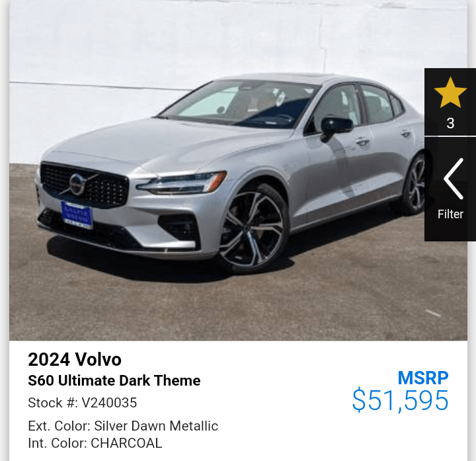Open S60 Ultimate Dark Theme listing
Image resolution: width=476 pixels, height=461 pixels.
click(114, 380)
